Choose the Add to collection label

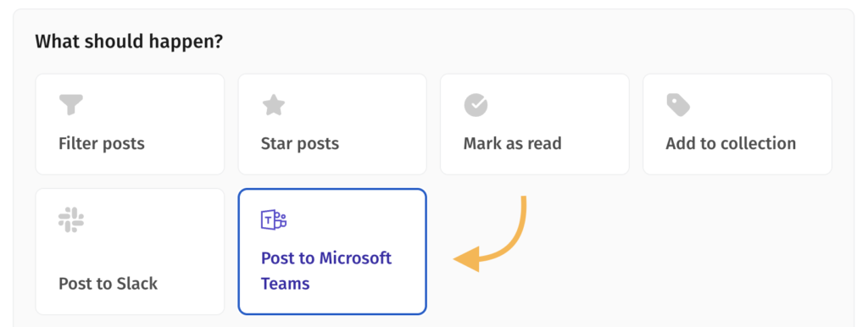coord(731,144)
